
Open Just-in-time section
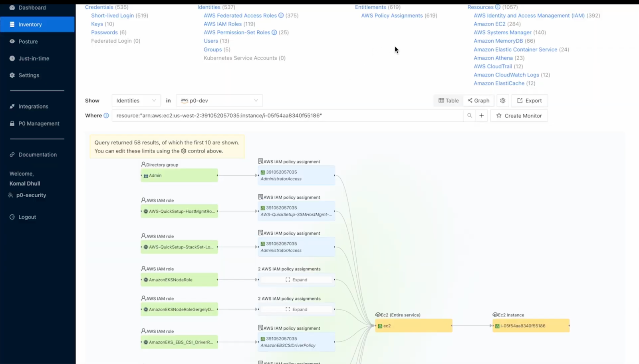tap(34, 58)
